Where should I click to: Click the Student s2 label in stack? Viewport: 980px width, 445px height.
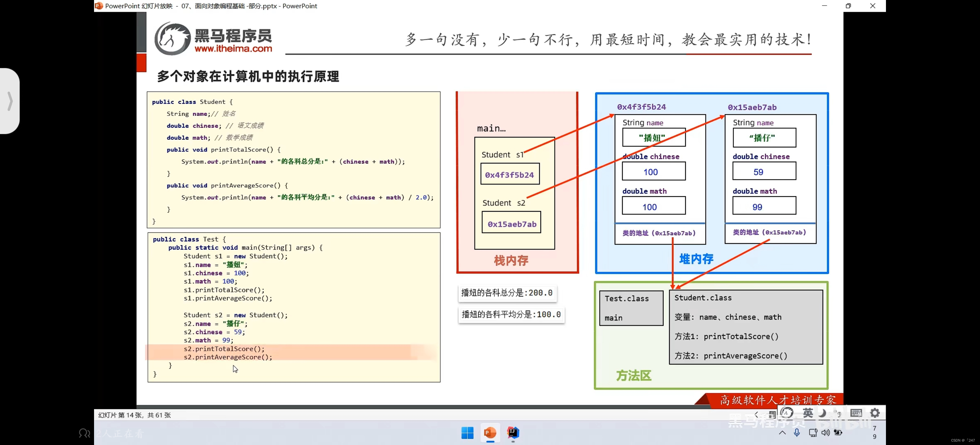[x=504, y=203]
